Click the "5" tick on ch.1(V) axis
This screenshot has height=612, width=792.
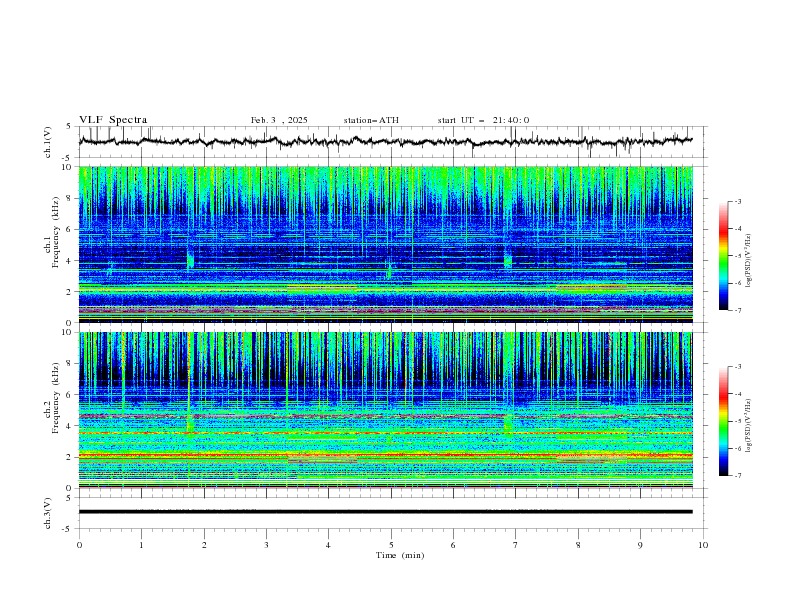click(69, 126)
